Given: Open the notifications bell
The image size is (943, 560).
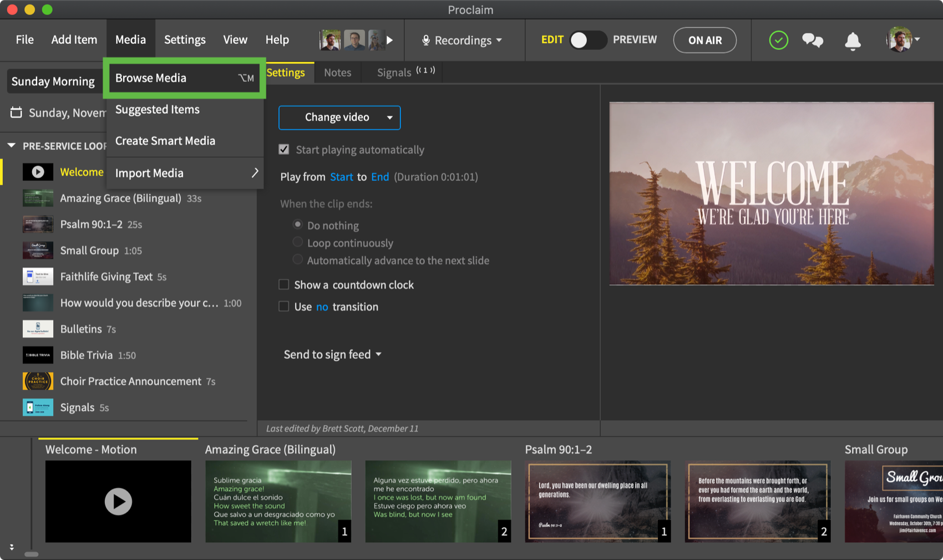Looking at the screenshot, I should [x=853, y=40].
